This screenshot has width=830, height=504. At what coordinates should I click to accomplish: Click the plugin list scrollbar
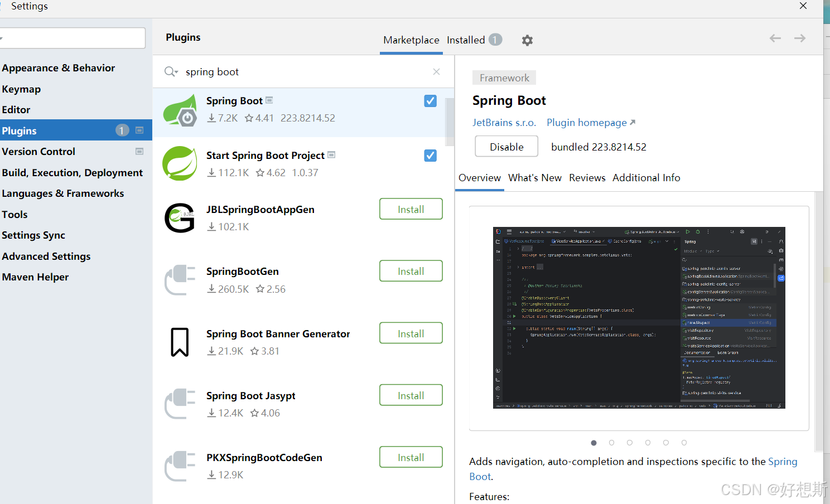pos(450,122)
